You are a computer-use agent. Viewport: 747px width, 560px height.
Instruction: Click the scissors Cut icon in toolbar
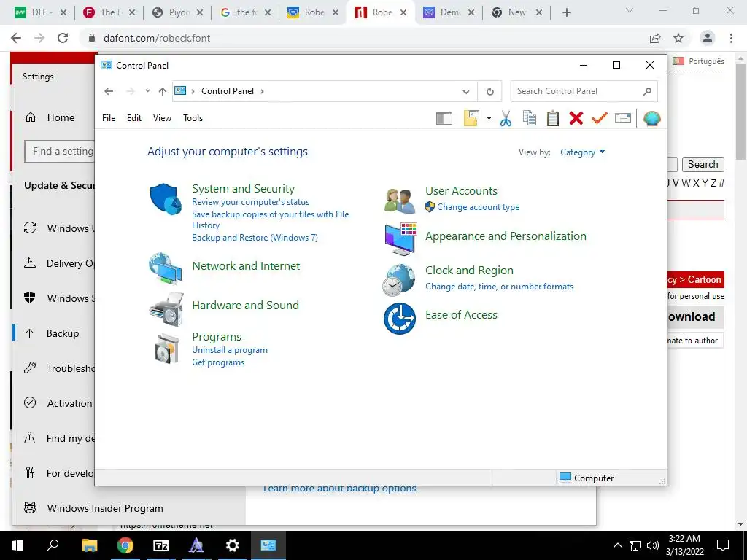coord(506,118)
